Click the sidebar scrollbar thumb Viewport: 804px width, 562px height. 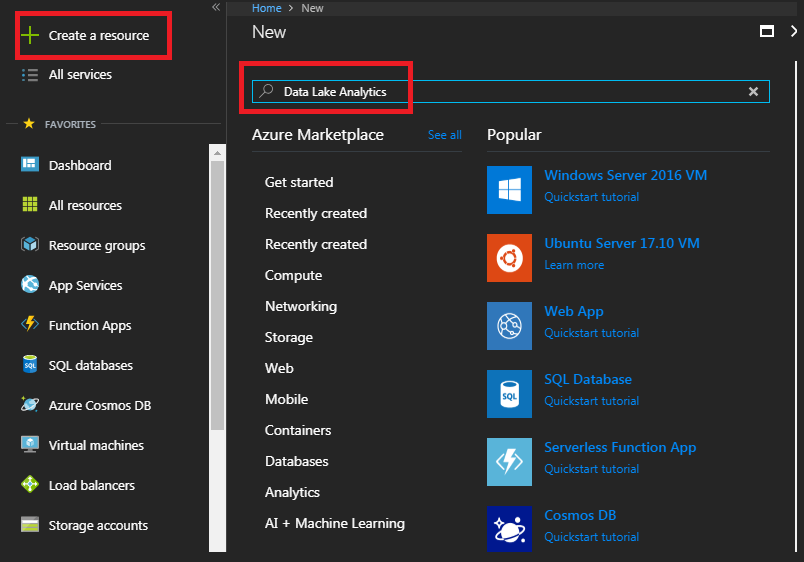[x=217, y=296]
